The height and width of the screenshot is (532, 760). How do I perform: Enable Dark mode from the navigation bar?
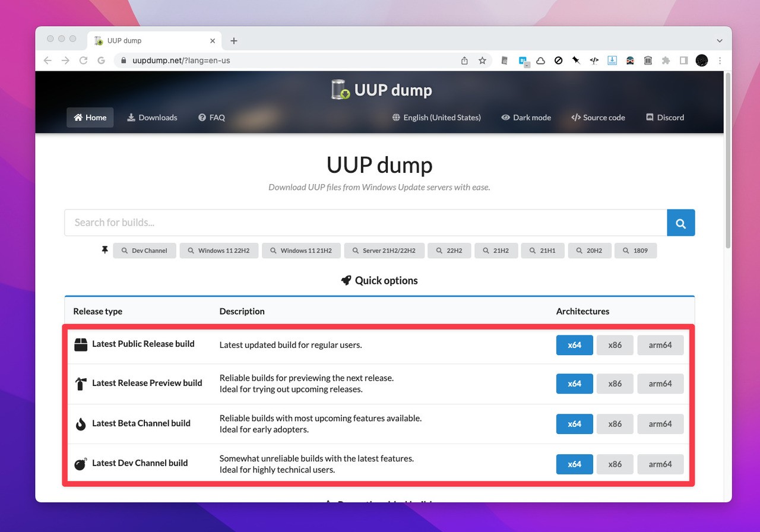pyautogui.click(x=525, y=117)
